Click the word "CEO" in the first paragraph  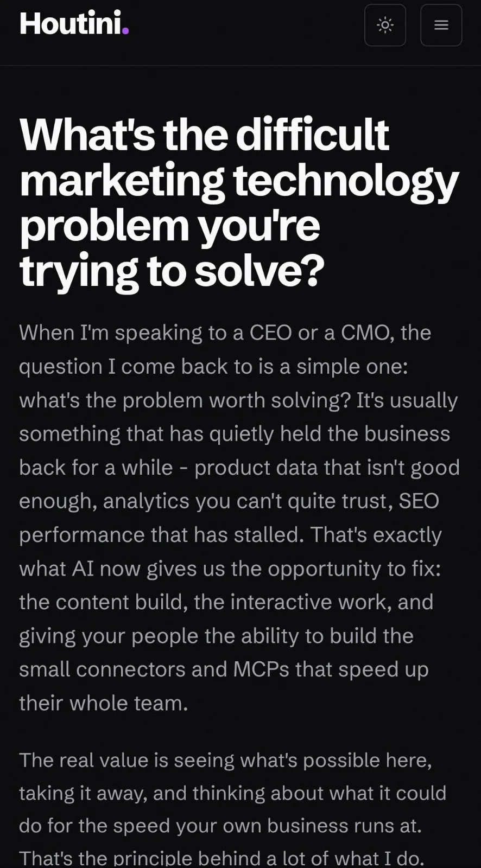coord(270,332)
